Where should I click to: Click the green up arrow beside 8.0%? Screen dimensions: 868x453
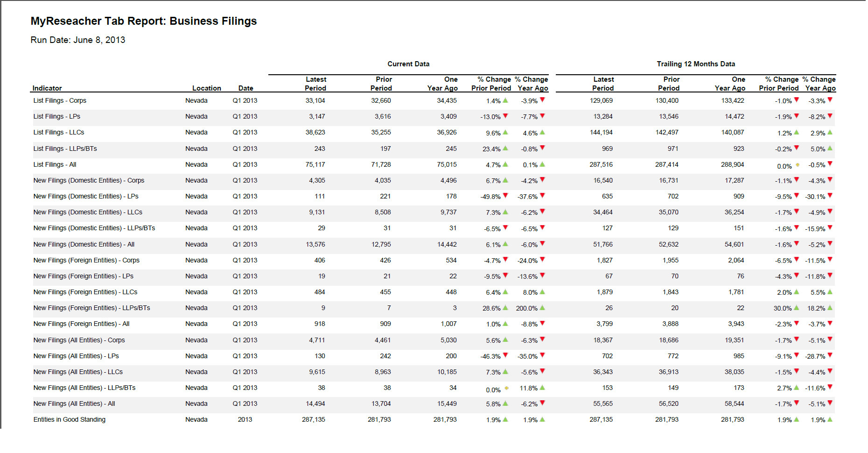(542, 292)
